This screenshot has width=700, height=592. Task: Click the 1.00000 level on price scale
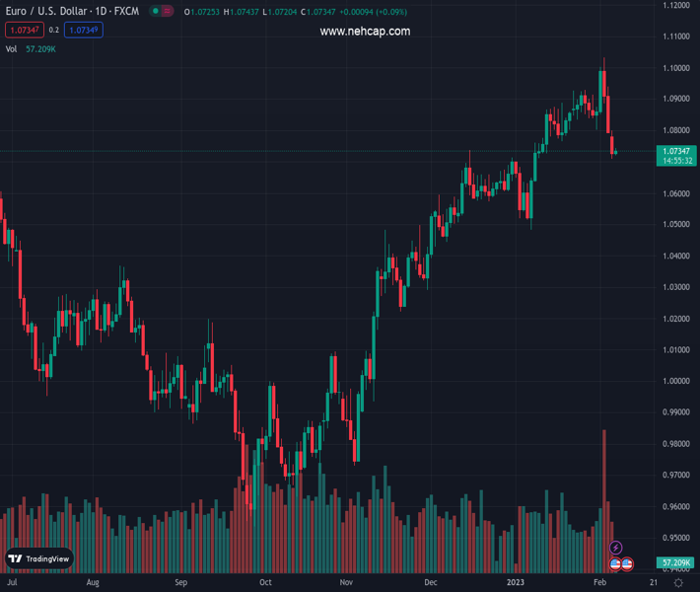675,381
